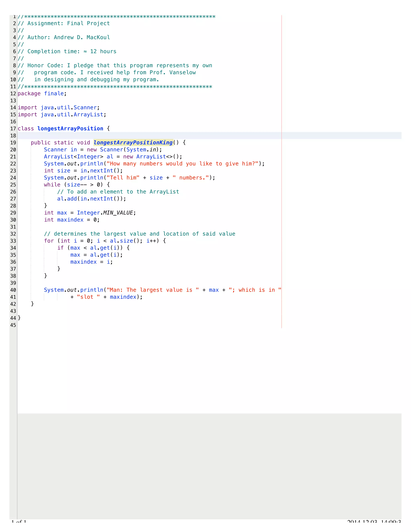
Task: Click the 'slot ' string on line 41
Action: [88, 297]
